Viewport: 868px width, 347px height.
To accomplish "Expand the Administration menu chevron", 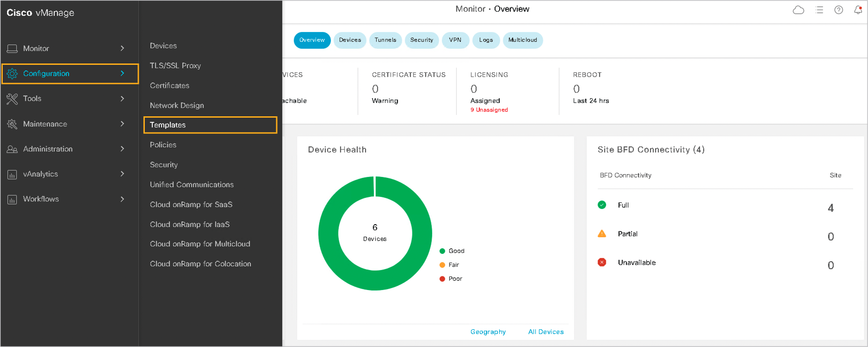I will [x=122, y=149].
